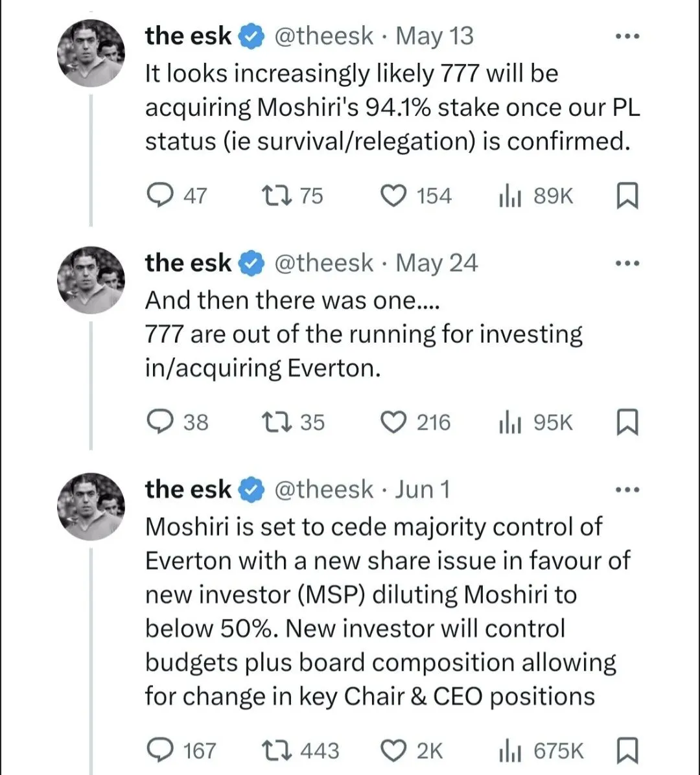Open more options on May 13 tweet

tap(627, 37)
